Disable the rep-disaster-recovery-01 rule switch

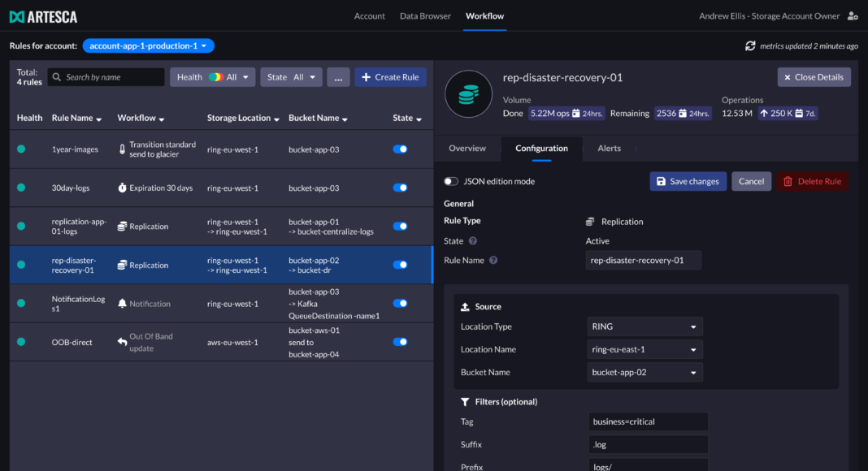[400, 265]
